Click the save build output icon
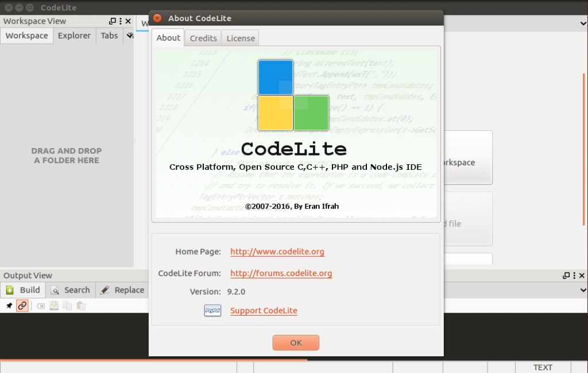 [x=54, y=305]
